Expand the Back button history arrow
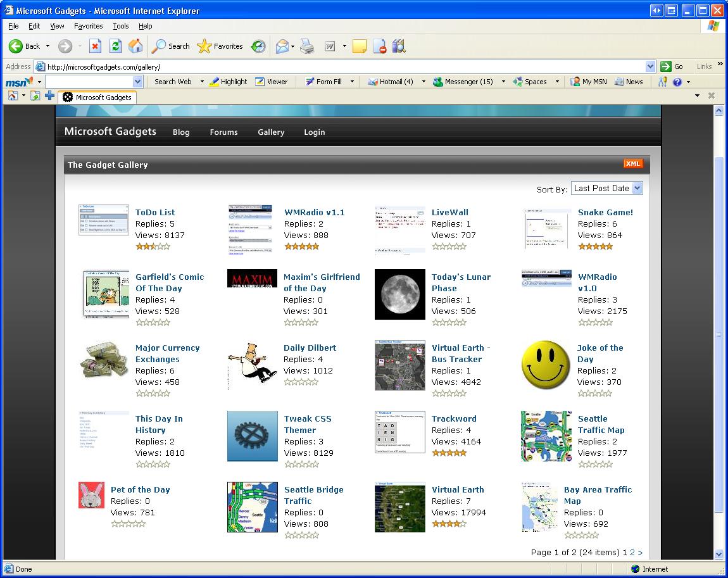Screen dimensions: 728x578 click(x=47, y=46)
